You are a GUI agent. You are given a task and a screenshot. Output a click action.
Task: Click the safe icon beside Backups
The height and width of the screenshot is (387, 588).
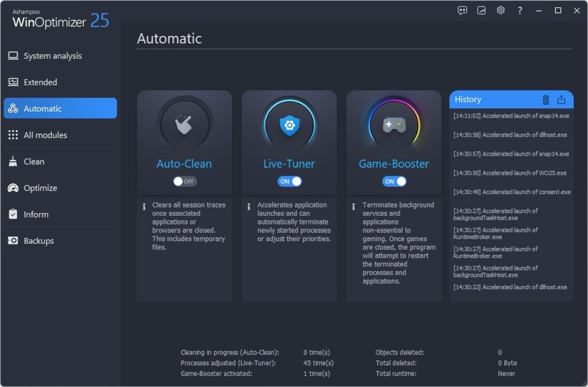tap(13, 241)
